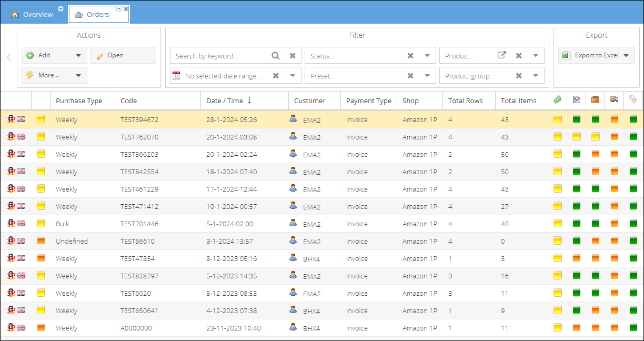Click the Open button
The width and height of the screenshot is (644, 341).
(x=123, y=55)
